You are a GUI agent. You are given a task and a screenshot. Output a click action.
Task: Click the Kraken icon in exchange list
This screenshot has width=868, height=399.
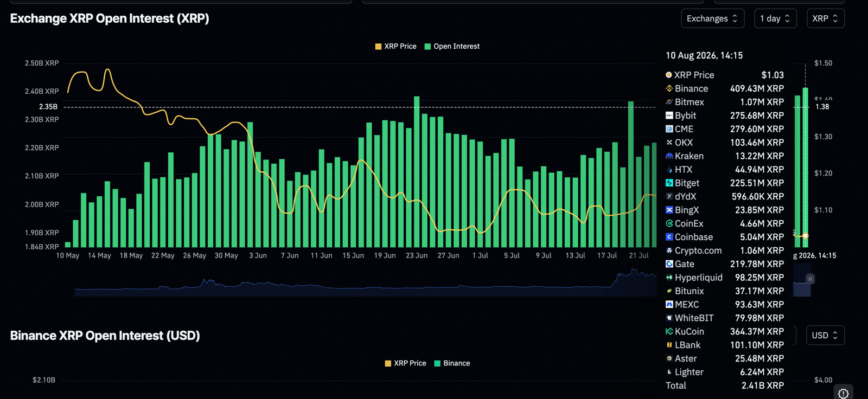tap(669, 156)
